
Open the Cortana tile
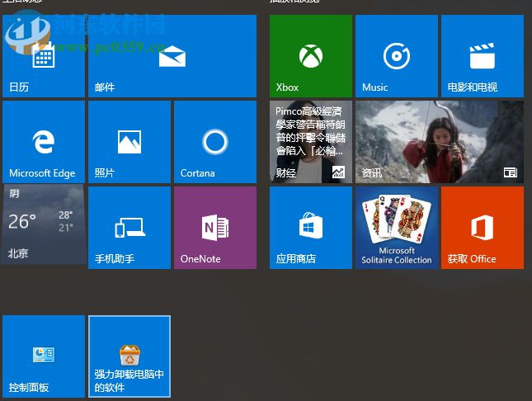coord(214,142)
